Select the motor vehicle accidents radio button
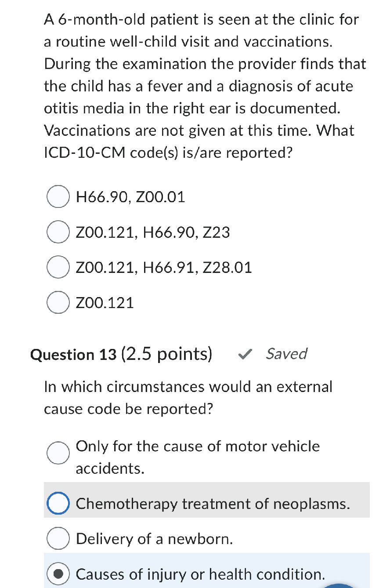This screenshot has height=588, width=390. pyautogui.click(x=58, y=453)
